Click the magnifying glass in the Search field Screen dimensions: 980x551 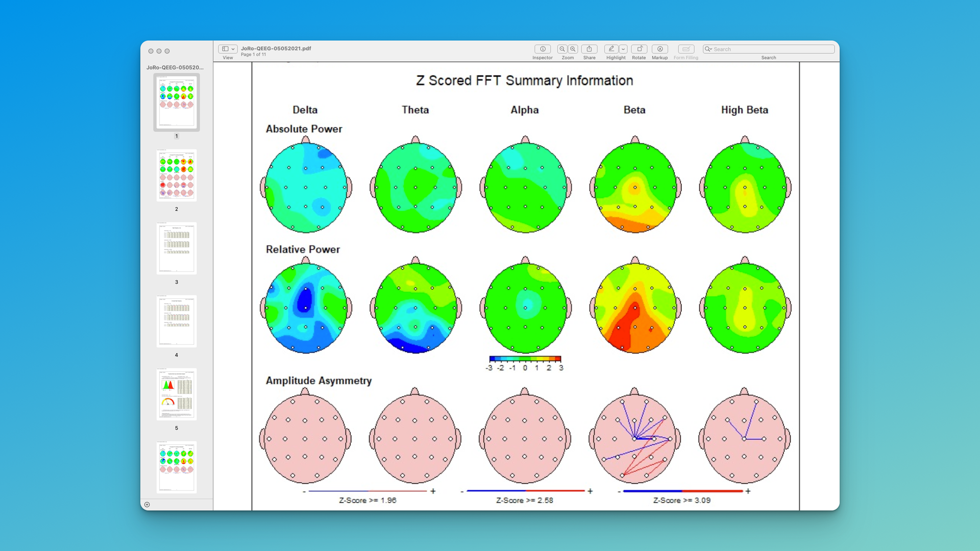click(x=707, y=49)
